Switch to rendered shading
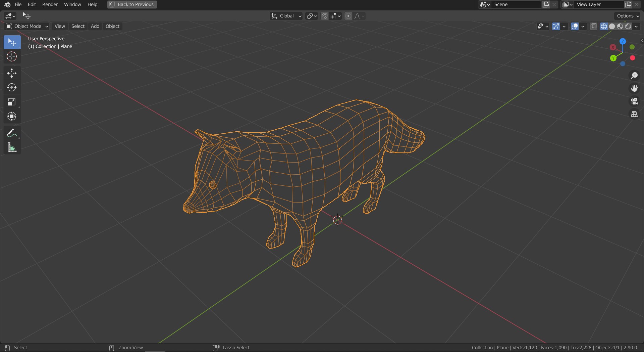 click(628, 26)
